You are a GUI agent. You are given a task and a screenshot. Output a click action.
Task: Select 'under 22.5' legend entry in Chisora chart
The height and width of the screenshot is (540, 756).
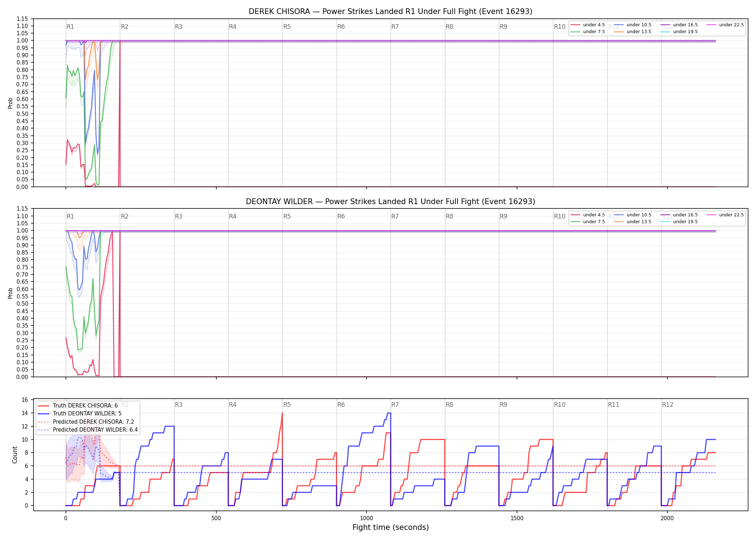point(725,25)
